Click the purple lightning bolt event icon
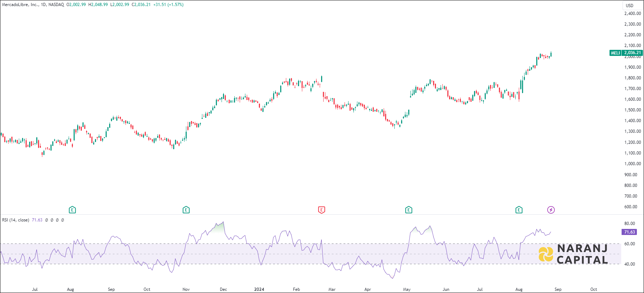 click(x=551, y=210)
